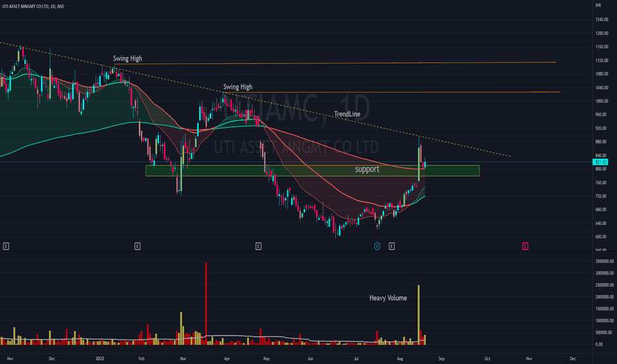This screenshot has width=617, height=364.
Task: Click the 1040.00 price axis label
Action: (602, 88)
